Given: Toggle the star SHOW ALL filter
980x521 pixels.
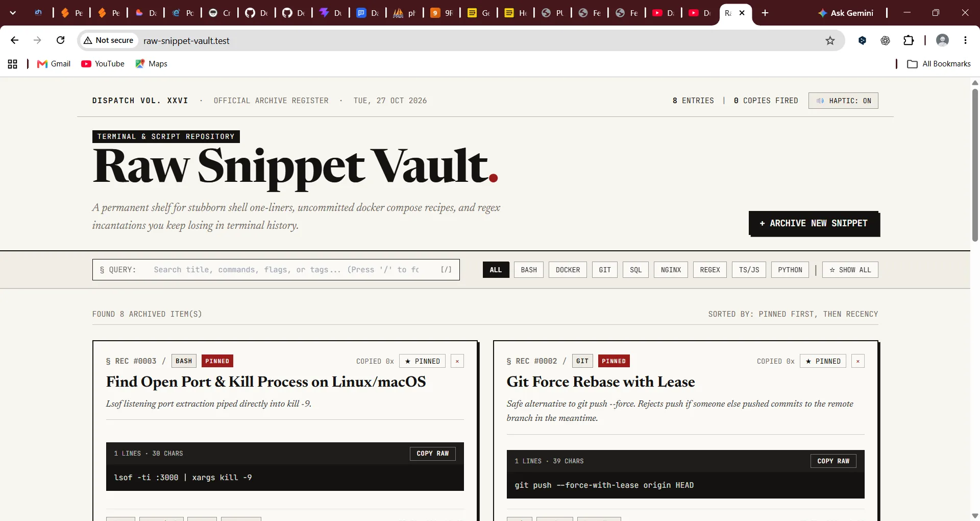Looking at the screenshot, I should [x=850, y=270].
